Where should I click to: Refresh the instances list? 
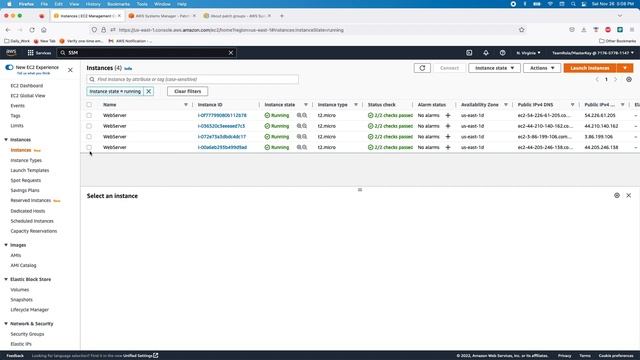coord(422,68)
